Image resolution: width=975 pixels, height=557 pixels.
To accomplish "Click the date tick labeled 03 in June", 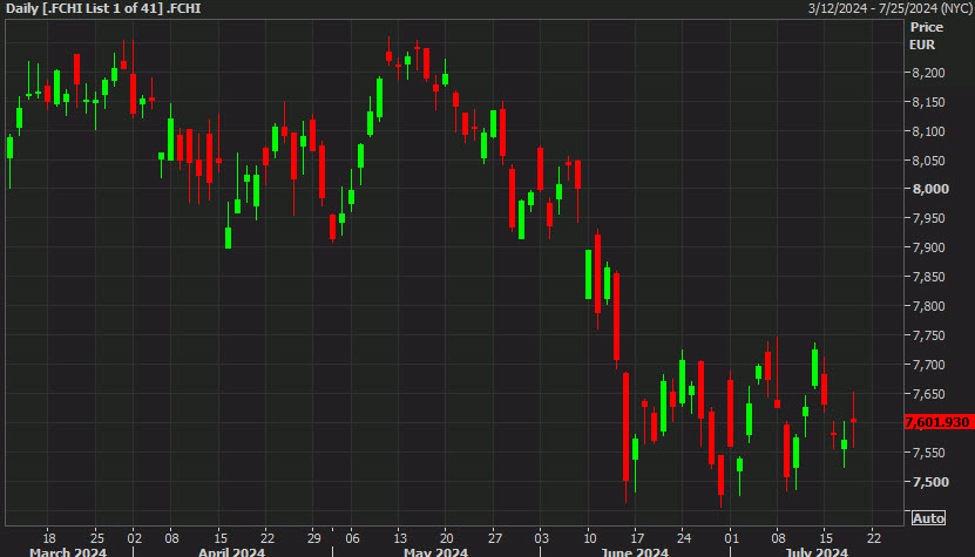I will click(542, 538).
